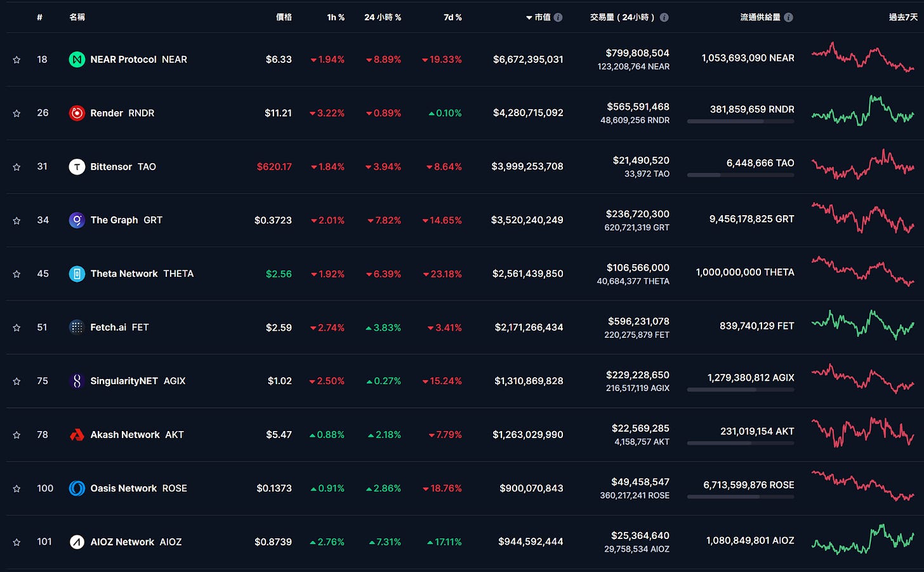
Task: Click the 過去7天 column header
Action: (902, 17)
